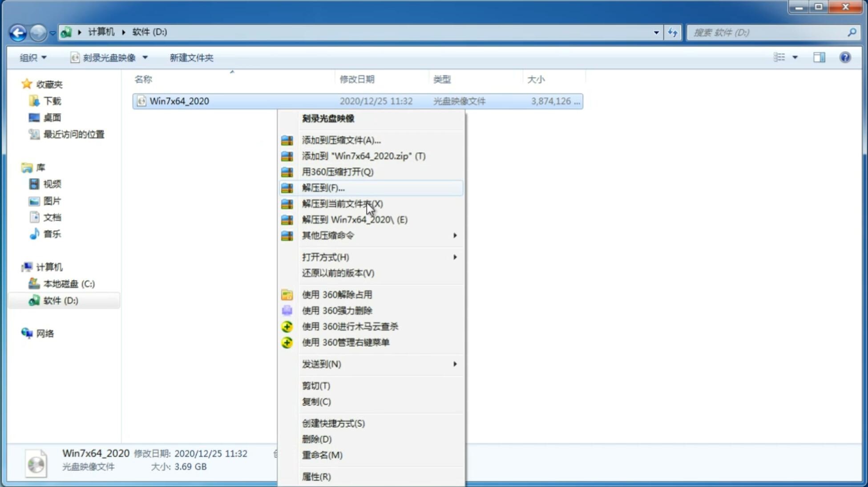The image size is (868, 487).
Task: Click 解压到 Win7x64_2020 option
Action: [x=355, y=219]
